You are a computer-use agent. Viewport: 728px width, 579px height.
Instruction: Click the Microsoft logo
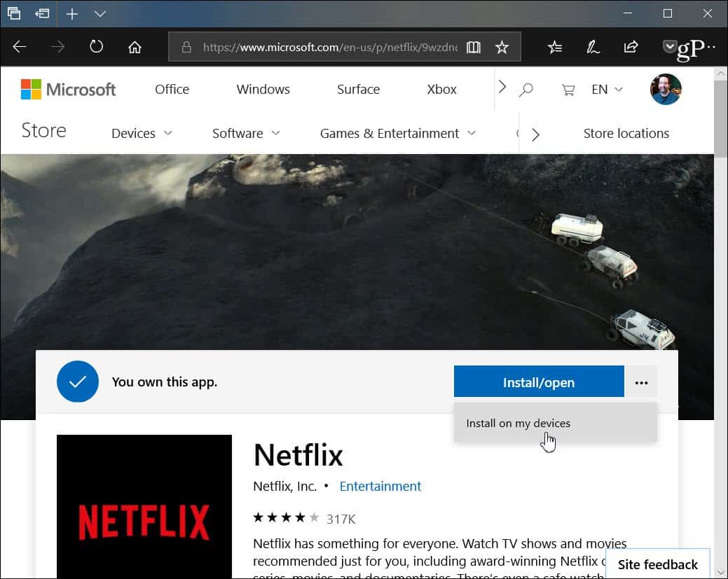coord(68,89)
